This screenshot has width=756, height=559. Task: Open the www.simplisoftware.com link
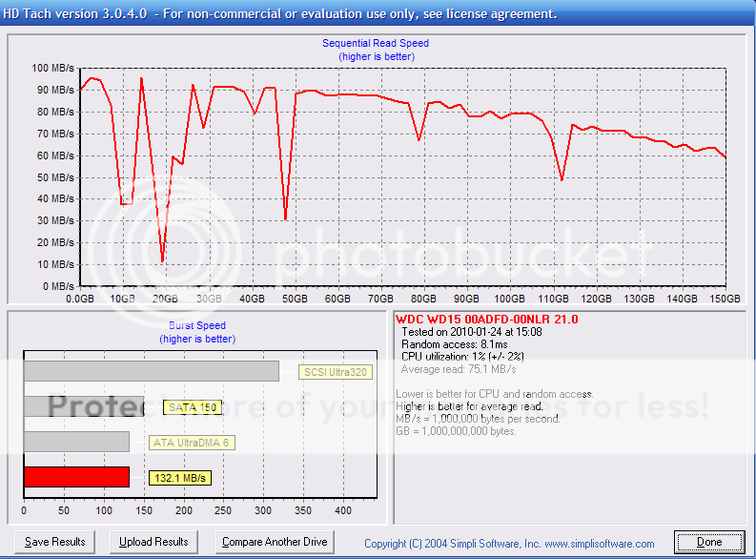click(600, 544)
